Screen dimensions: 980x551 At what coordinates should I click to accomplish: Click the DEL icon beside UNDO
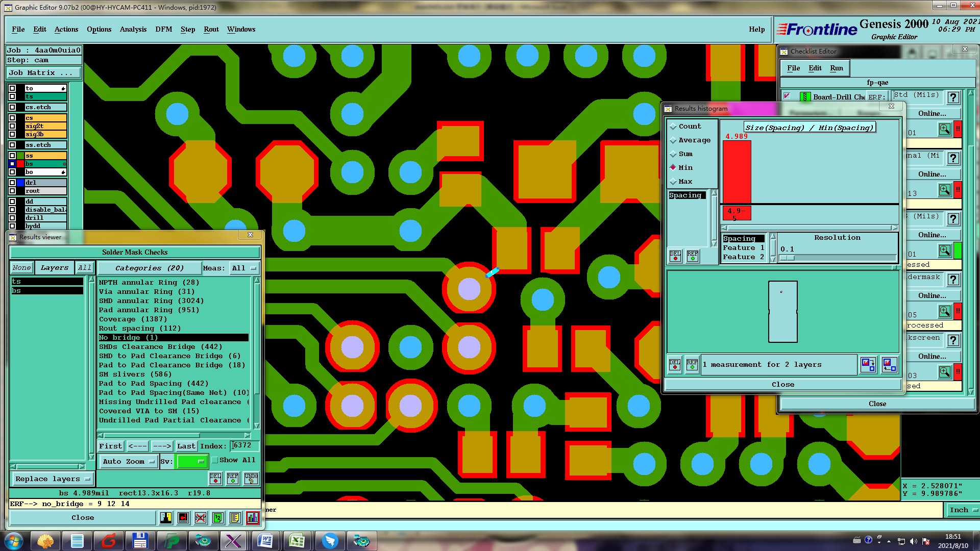point(215,479)
